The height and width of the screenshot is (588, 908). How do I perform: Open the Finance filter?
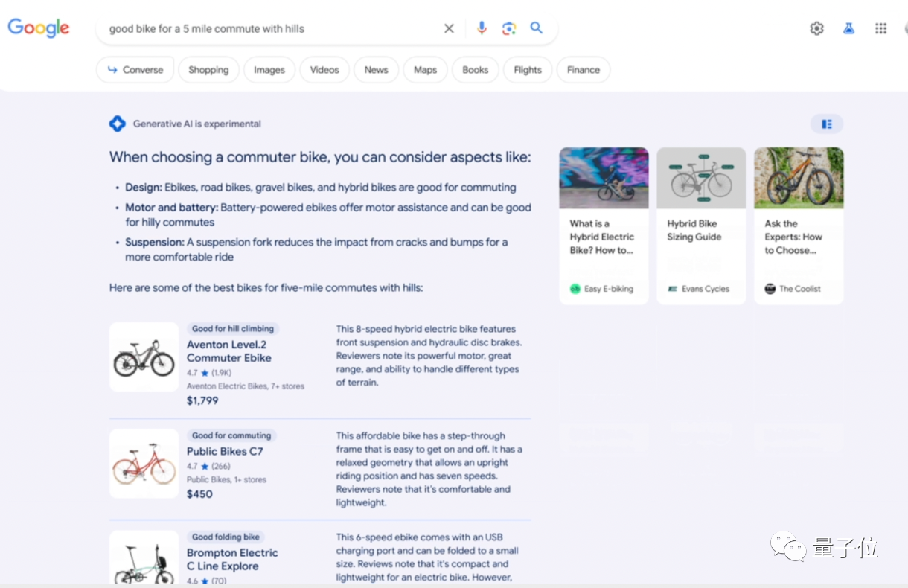(x=584, y=70)
